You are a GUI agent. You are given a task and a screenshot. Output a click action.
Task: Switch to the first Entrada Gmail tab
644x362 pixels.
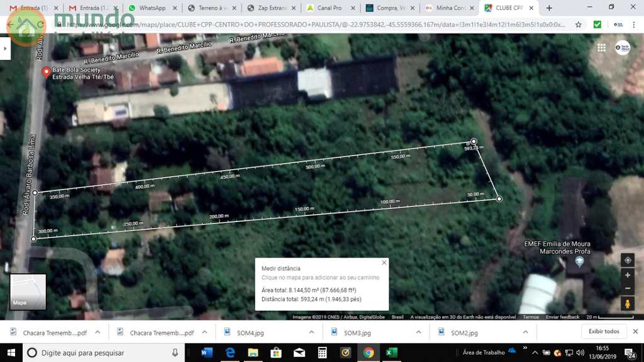pyautogui.click(x=34, y=8)
